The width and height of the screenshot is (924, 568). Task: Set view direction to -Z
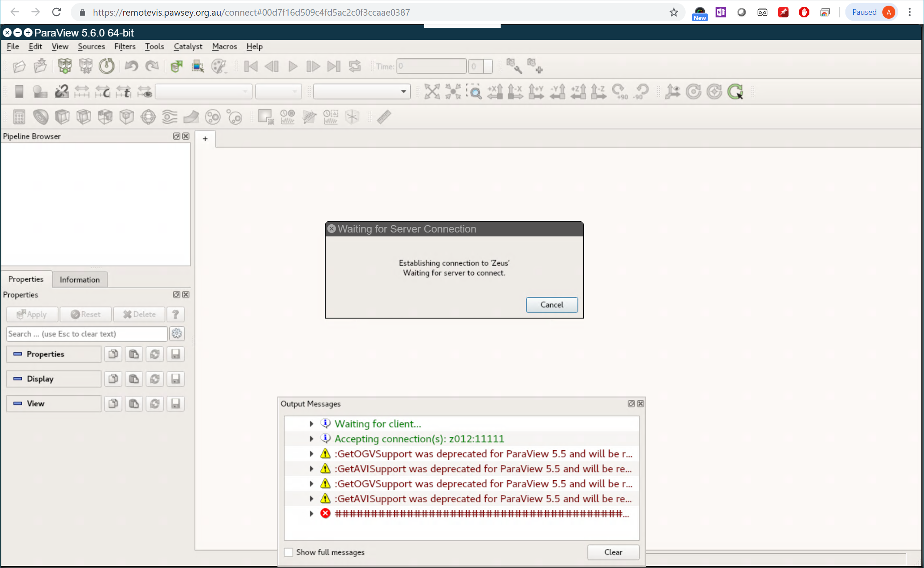(x=599, y=91)
